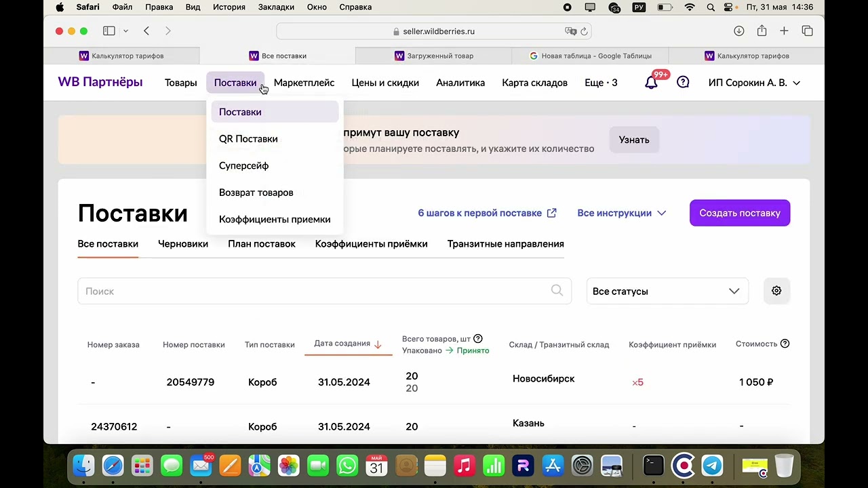Click info icon next to Всего товаров, шт

tap(478, 339)
